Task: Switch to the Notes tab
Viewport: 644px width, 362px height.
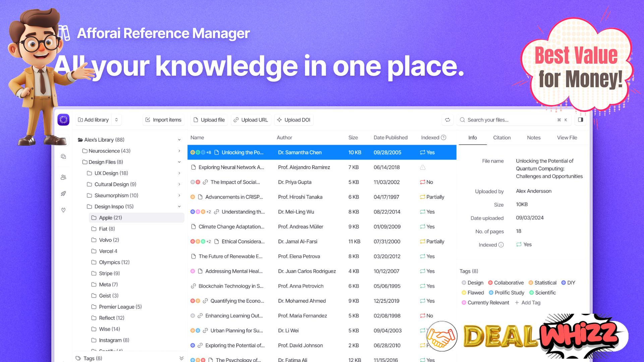Action: coord(533,137)
